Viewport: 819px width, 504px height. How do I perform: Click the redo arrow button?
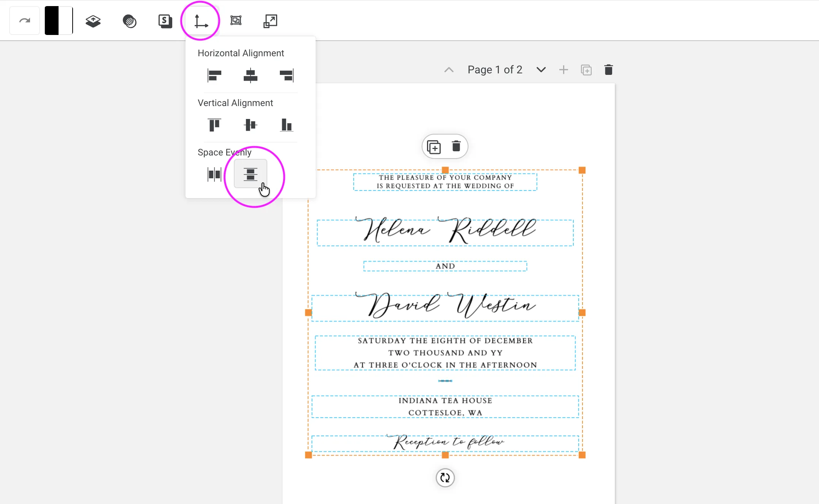25,21
